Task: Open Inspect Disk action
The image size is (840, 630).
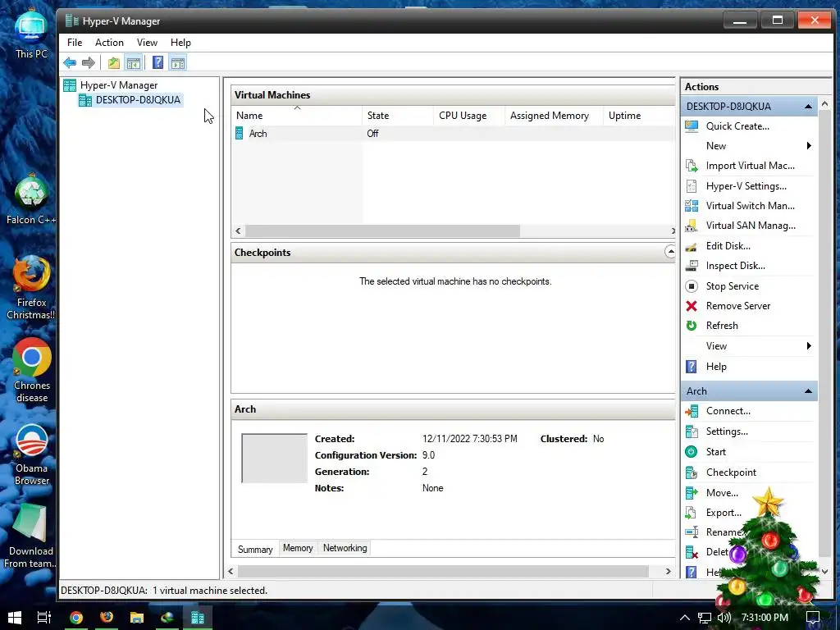Action: pos(735,266)
